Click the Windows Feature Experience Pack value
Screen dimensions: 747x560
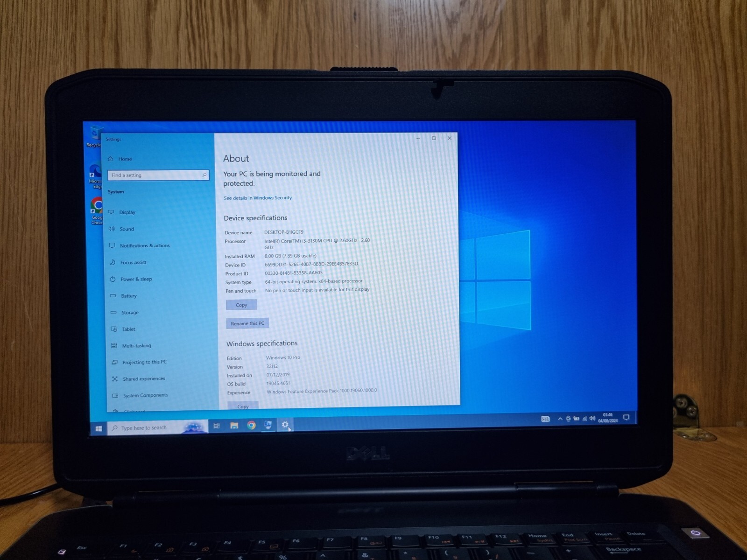click(x=322, y=391)
